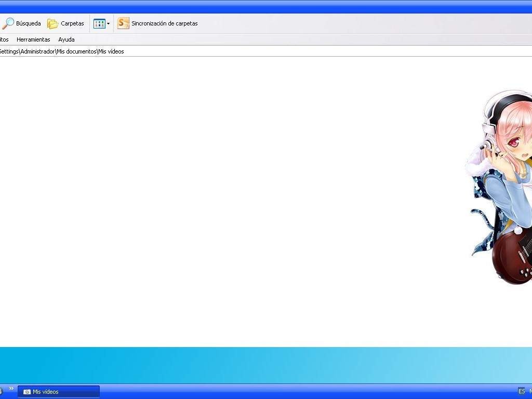
Task: Click the blue window title bar
Action: pos(260,6)
